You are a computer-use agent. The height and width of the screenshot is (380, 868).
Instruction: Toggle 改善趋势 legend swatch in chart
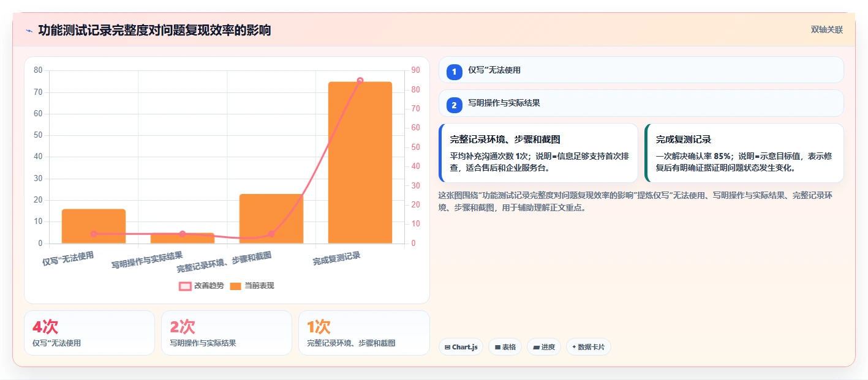click(186, 286)
